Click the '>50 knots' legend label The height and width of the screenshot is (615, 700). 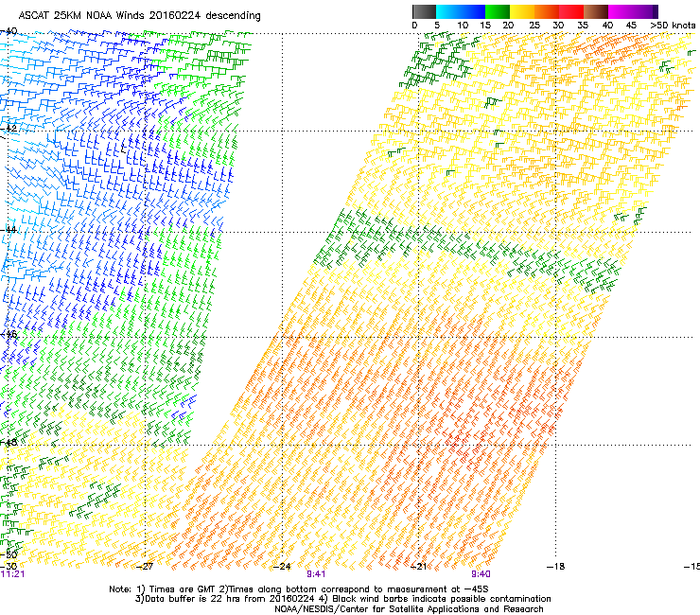click(673, 26)
